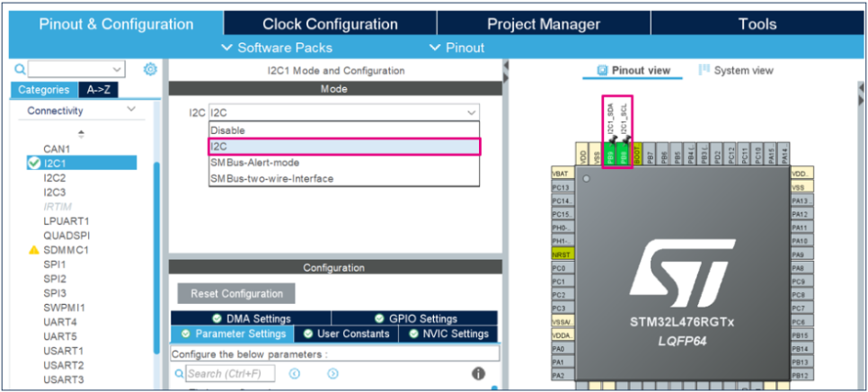Click the PD2 pin on the chip
Screen dimensions: 868x392
(x=718, y=153)
